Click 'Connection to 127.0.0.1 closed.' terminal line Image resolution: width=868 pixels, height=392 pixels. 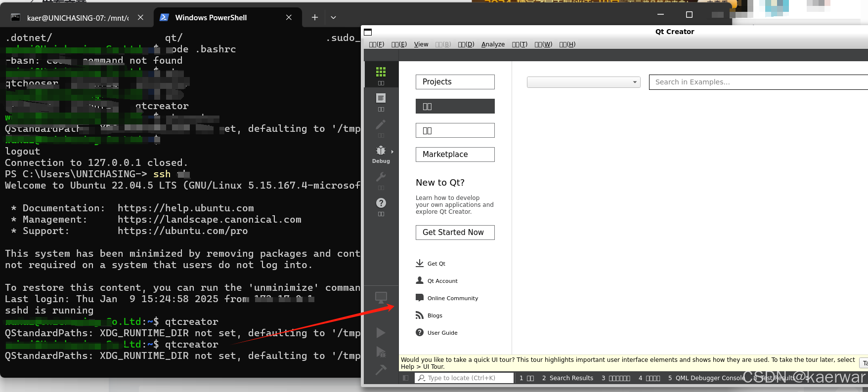point(96,162)
